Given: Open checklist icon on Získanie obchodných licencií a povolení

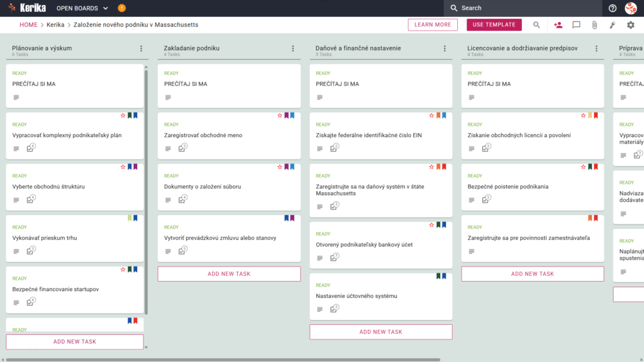Looking at the screenshot, I should click(486, 148).
